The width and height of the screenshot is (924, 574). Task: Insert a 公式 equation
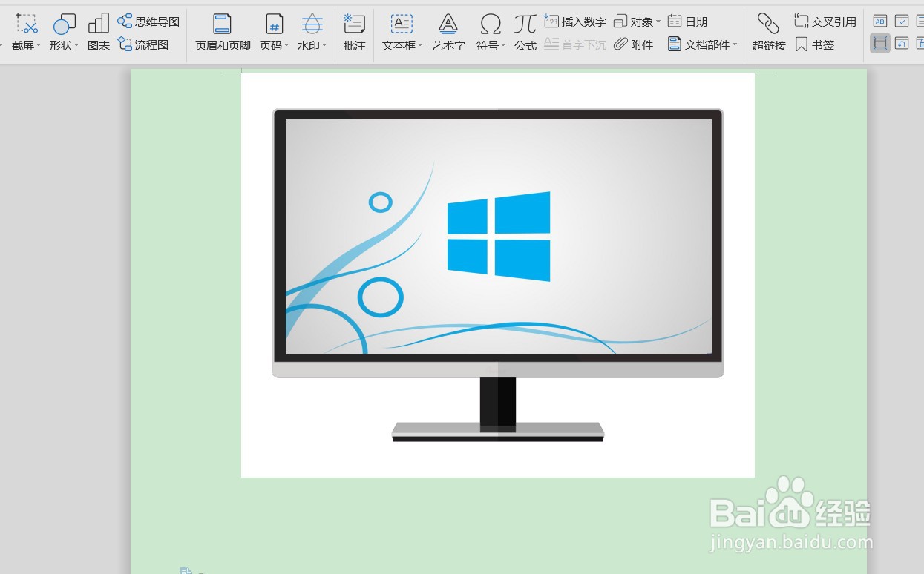[x=525, y=33]
